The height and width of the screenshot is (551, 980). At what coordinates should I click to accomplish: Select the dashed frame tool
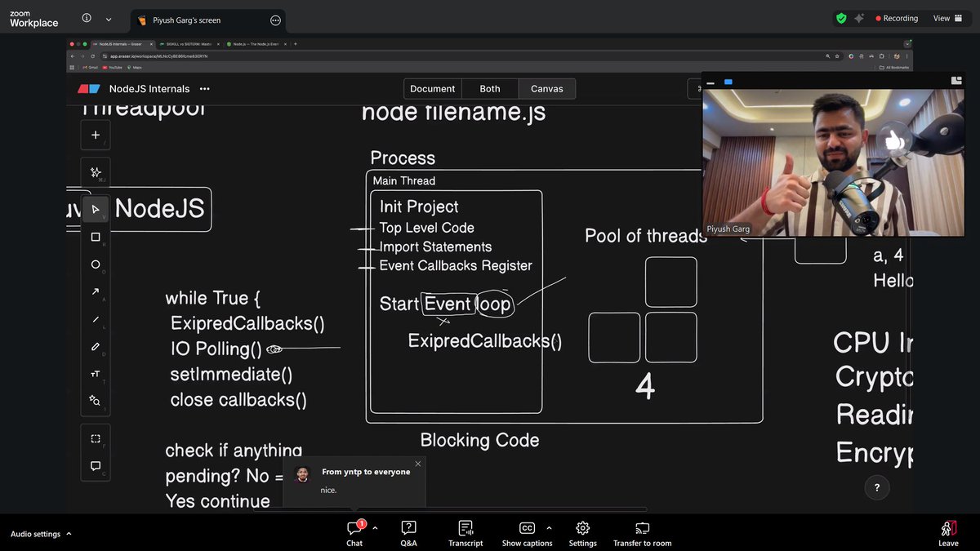pyautogui.click(x=96, y=438)
